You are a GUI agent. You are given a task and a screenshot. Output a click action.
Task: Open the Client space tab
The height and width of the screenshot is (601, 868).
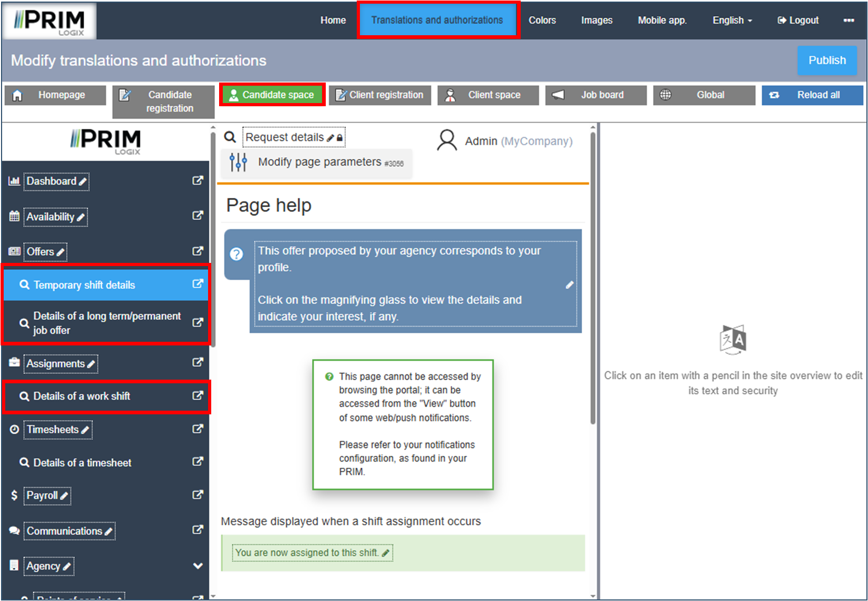click(x=488, y=95)
